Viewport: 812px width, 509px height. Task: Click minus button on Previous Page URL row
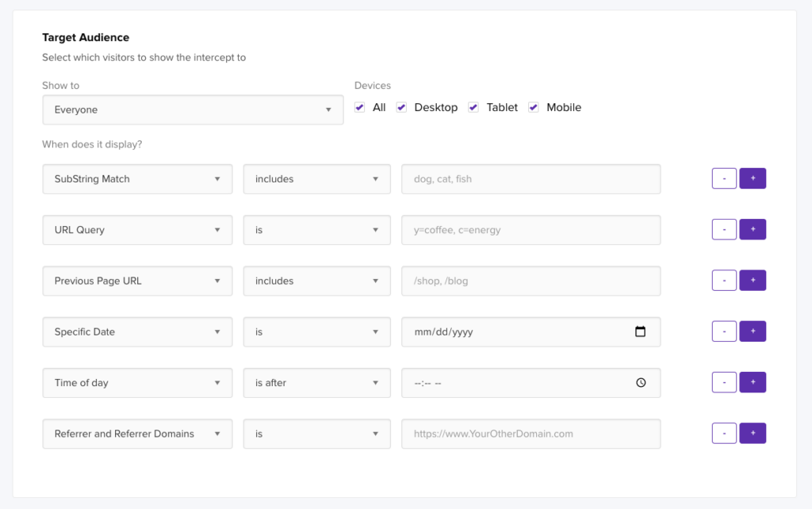pyautogui.click(x=724, y=281)
